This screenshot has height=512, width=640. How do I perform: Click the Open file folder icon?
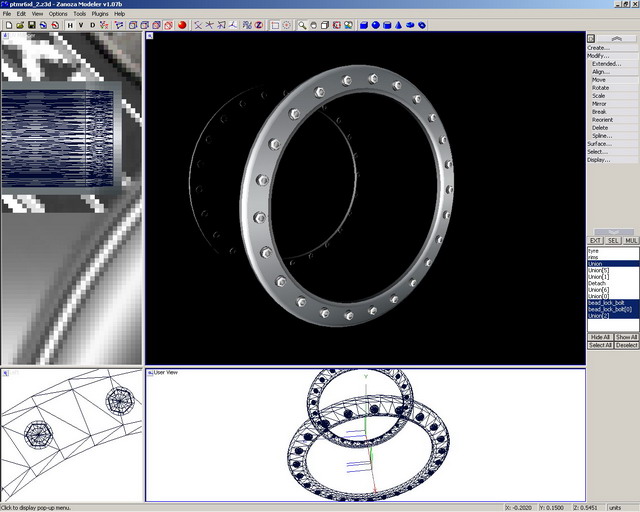click(x=19, y=25)
